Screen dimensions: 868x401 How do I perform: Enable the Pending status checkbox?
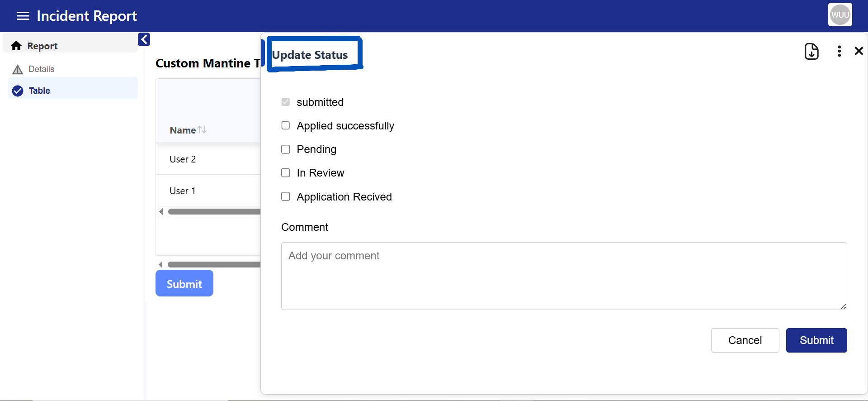tap(286, 149)
